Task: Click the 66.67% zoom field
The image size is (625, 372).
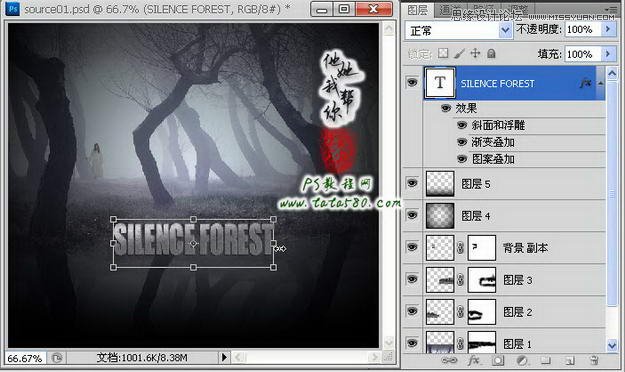Action: pos(25,358)
